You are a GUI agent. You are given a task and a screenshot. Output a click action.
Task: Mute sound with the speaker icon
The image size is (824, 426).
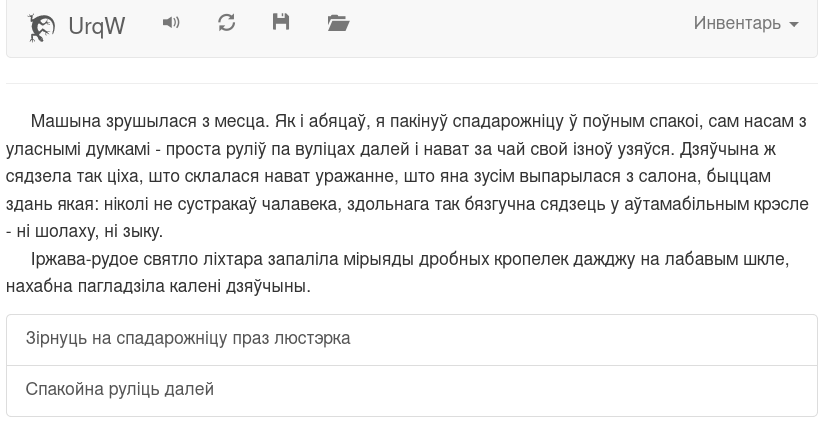171,23
